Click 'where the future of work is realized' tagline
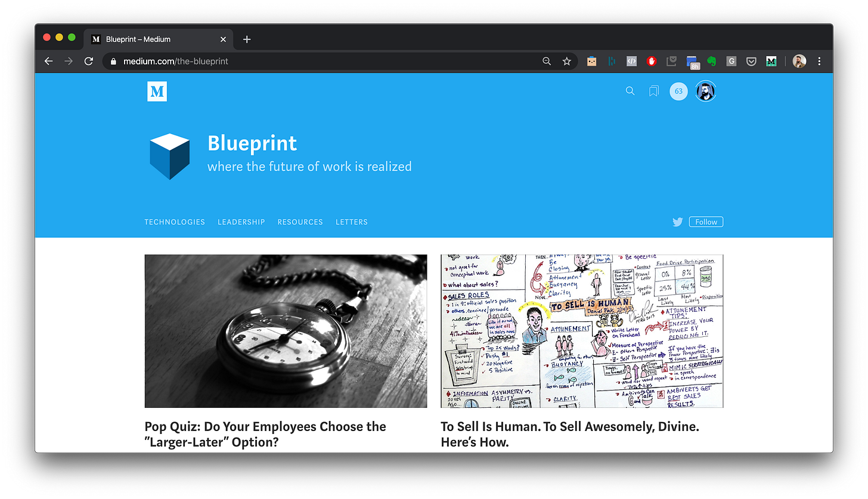868x499 pixels. coord(309,167)
